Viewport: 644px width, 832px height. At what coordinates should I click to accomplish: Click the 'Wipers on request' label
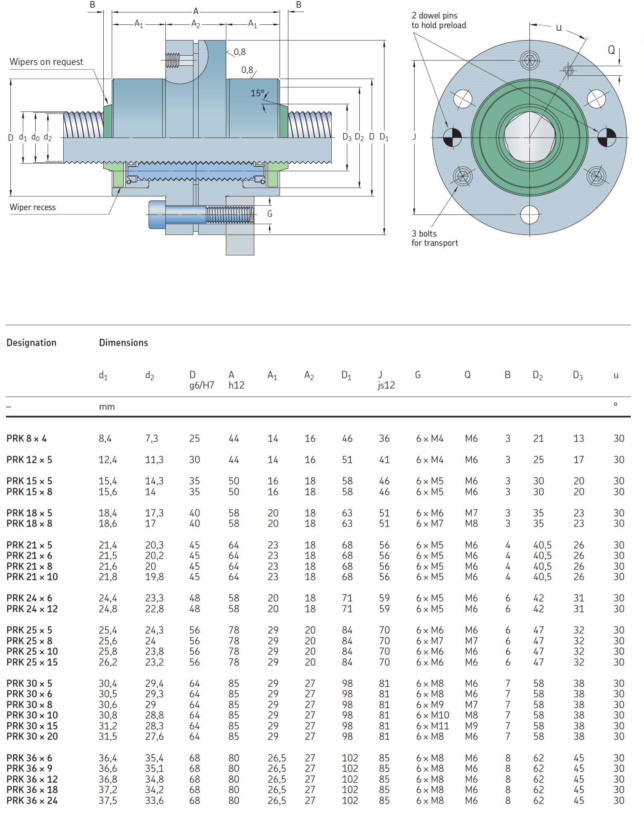[x=46, y=62]
